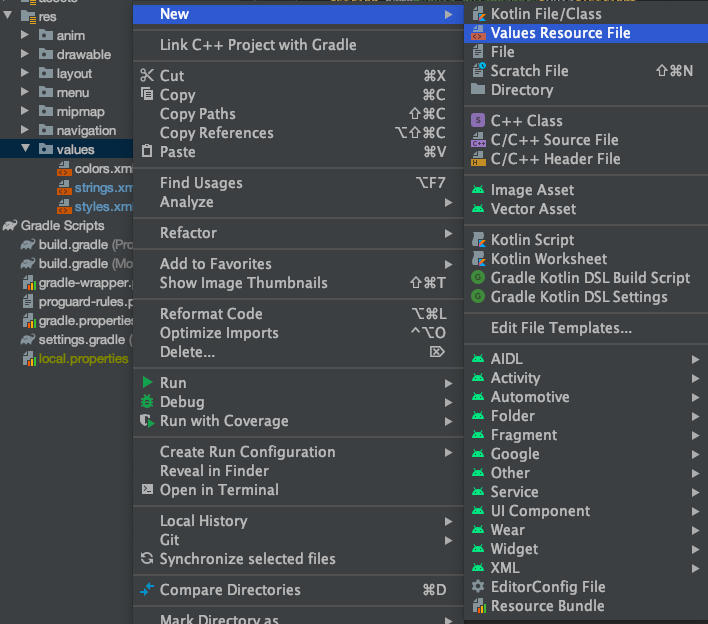Collapse the values folder arrow
The height and width of the screenshot is (624, 708).
[x=25, y=148]
